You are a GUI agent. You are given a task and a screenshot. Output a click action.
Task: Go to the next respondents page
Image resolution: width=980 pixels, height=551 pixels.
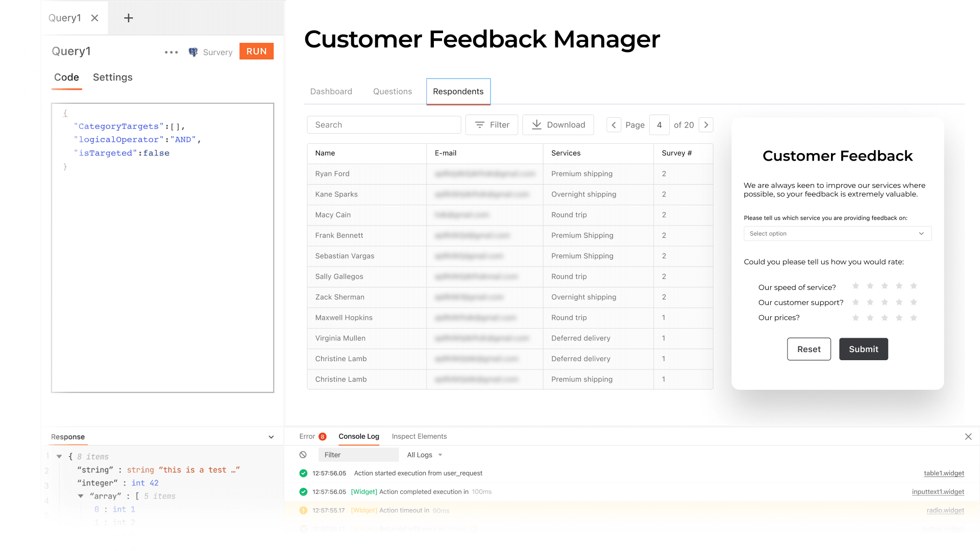point(706,124)
